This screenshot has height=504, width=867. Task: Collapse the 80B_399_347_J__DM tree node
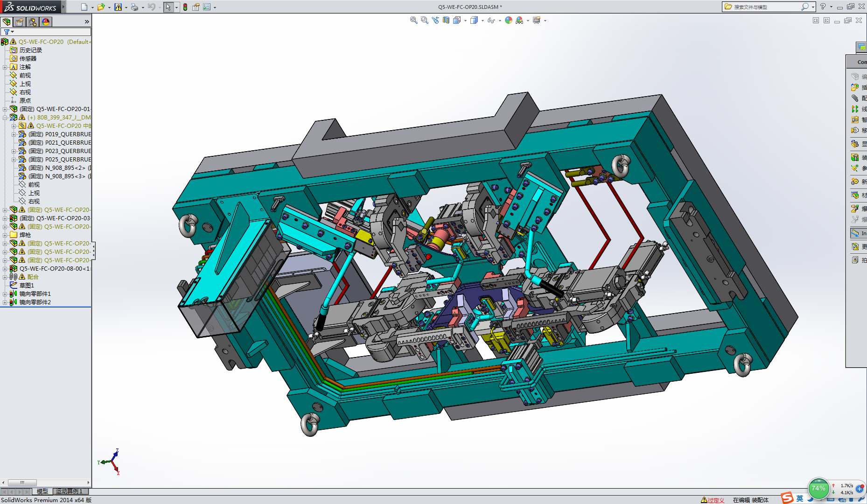coord(5,118)
